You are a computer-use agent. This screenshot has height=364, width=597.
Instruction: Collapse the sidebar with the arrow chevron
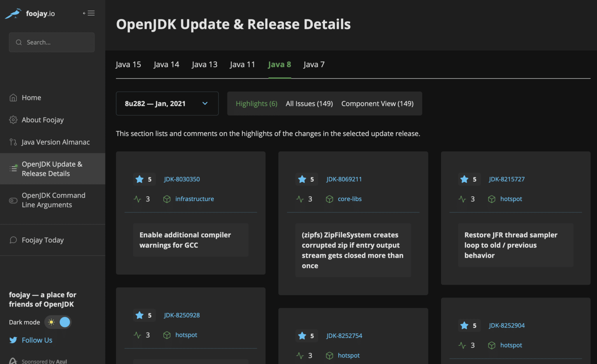[x=84, y=13]
